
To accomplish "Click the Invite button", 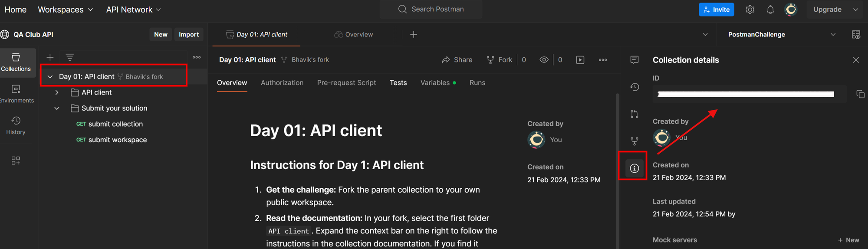I will coord(717,10).
